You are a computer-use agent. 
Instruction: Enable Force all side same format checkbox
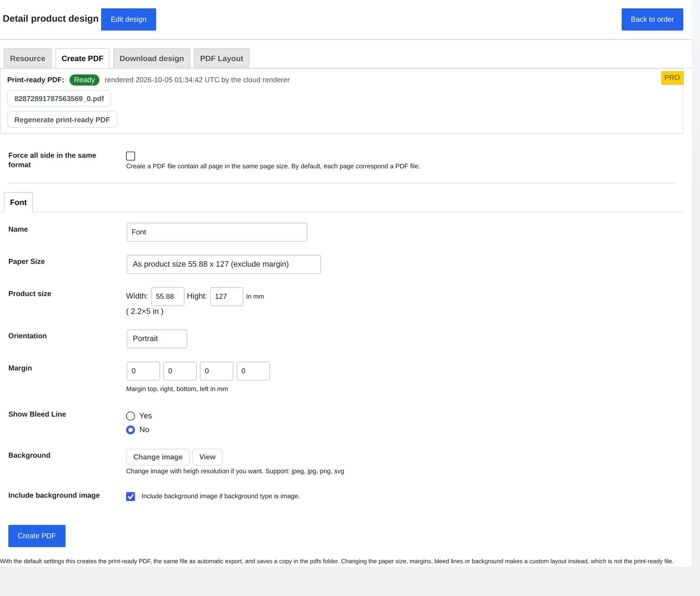[130, 156]
